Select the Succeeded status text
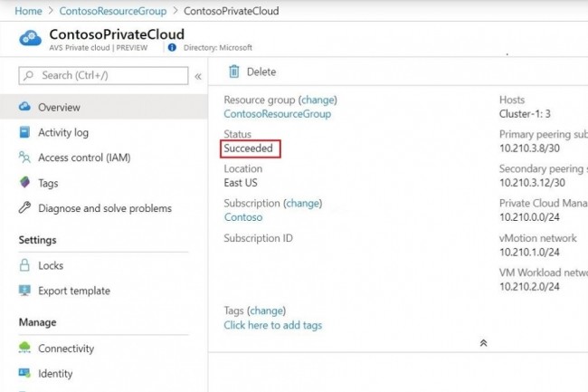588x392 pixels. (x=248, y=148)
